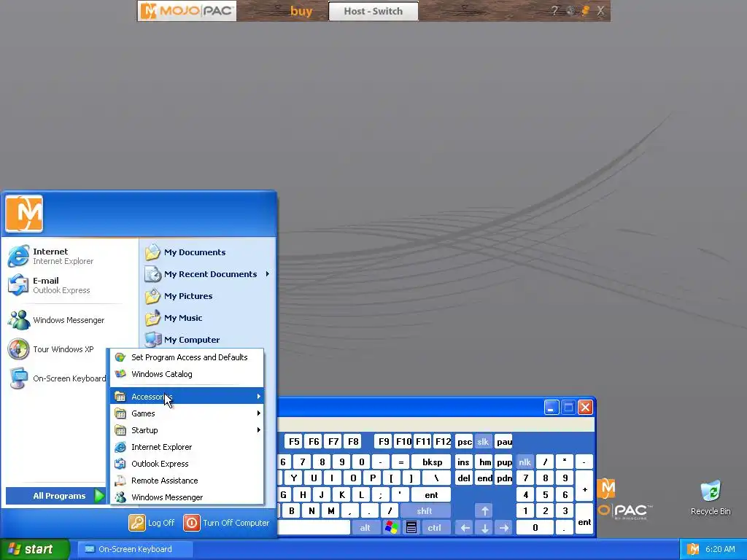Click the ins insert key
This screenshot has width=747, height=560.
point(463,462)
